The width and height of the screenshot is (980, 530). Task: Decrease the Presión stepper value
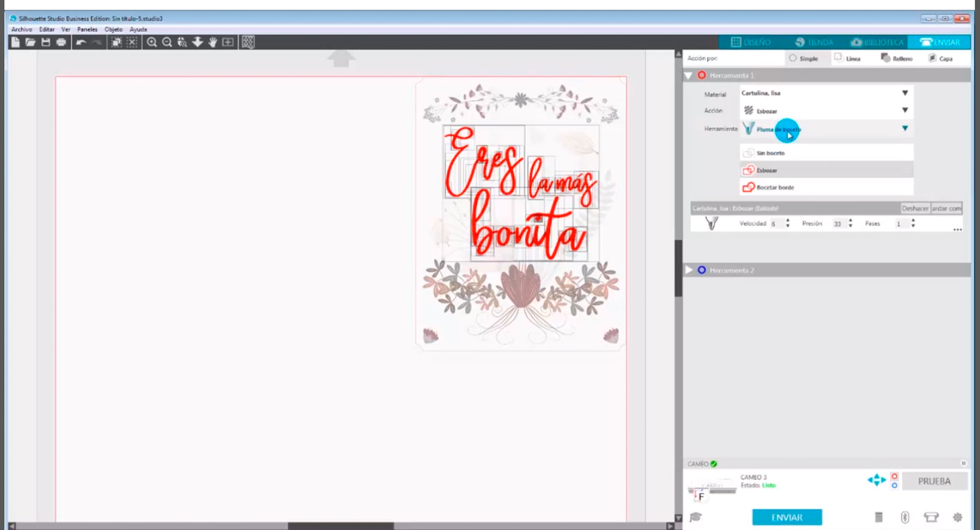pyautogui.click(x=850, y=226)
